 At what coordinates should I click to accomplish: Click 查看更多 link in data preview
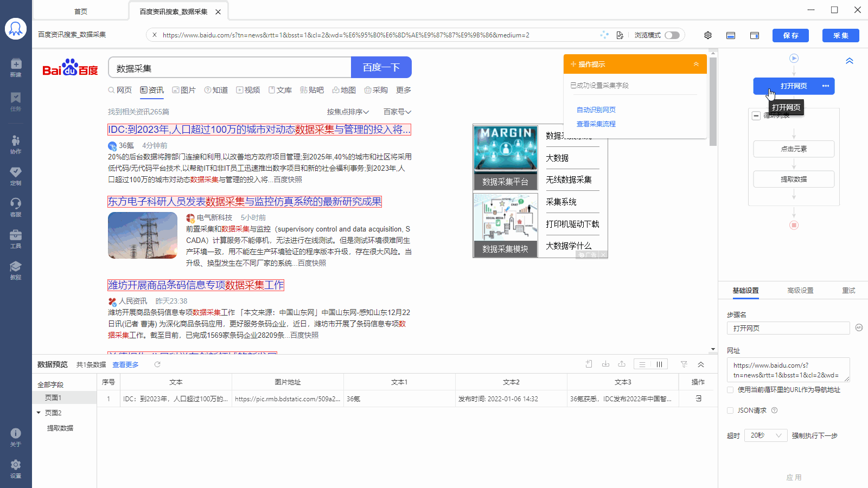[125, 364]
